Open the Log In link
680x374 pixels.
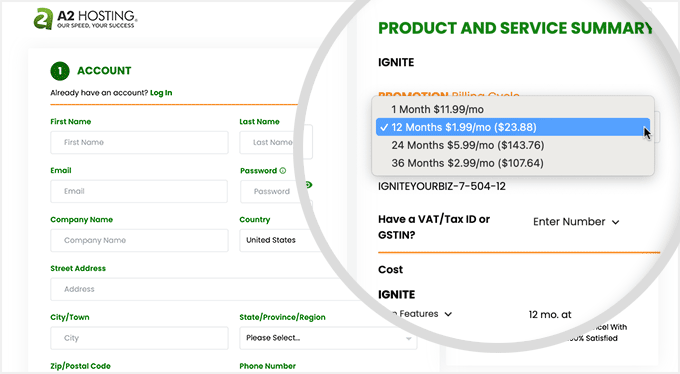(x=161, y=93)
